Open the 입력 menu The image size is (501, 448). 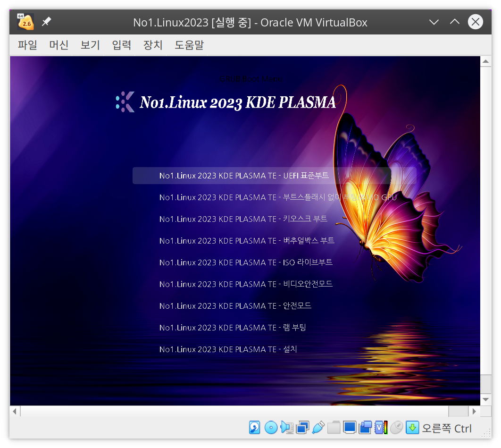point(121,45)
